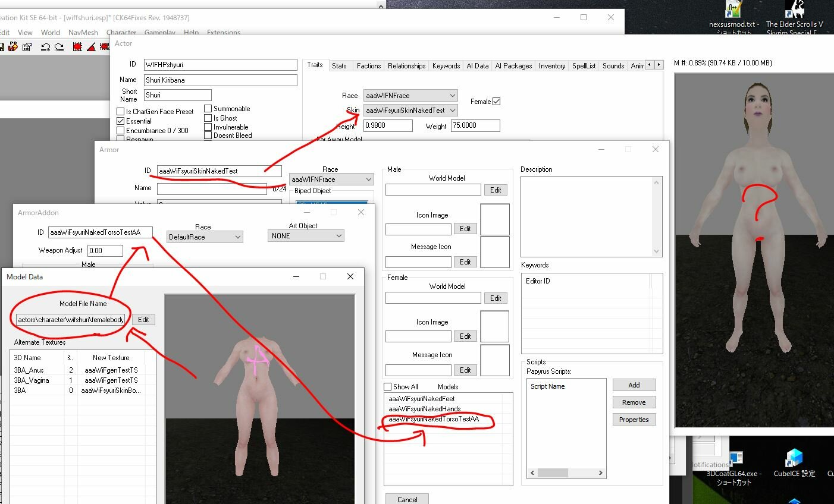Enable Doesnt Bleed checkbox
The image size is (834, 504).
click(208, 136)
